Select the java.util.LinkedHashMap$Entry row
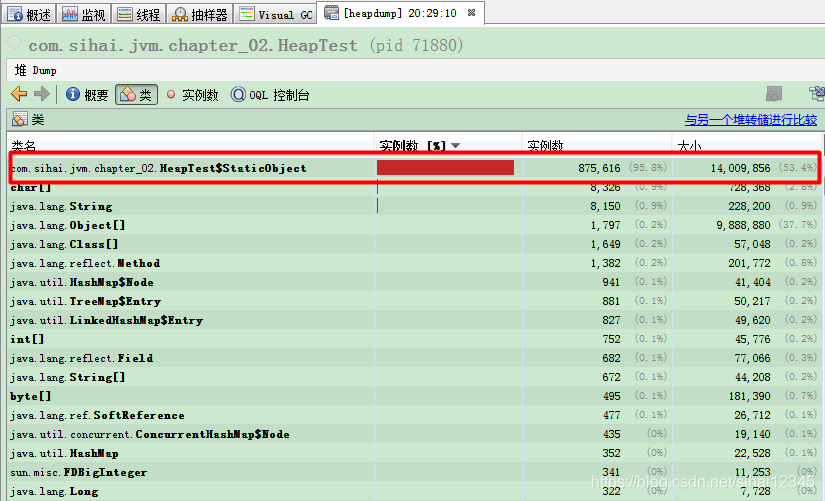Image resolution: width=825 pixels, height=501 pixels. pyautogui.click(x=415, y=320)
